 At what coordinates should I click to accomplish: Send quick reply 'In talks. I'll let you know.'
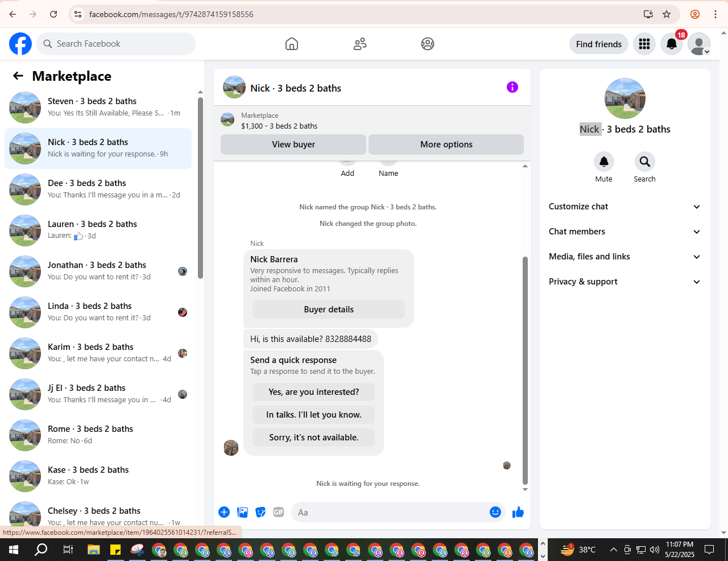314,415
